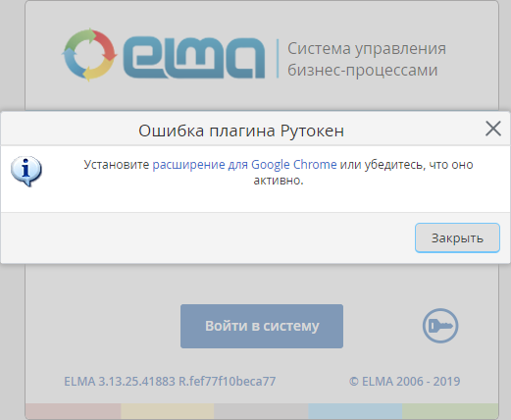Open the расширение для Google Chrome link
The height and width of the screenshot is (420, 511).
(x=244, y=164)
